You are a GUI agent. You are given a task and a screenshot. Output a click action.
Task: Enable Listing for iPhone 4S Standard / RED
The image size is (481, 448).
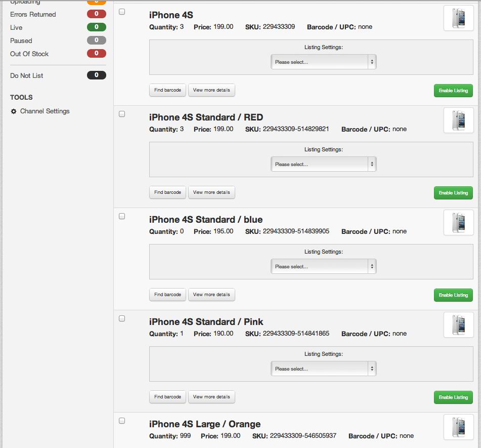click(453, 193)
